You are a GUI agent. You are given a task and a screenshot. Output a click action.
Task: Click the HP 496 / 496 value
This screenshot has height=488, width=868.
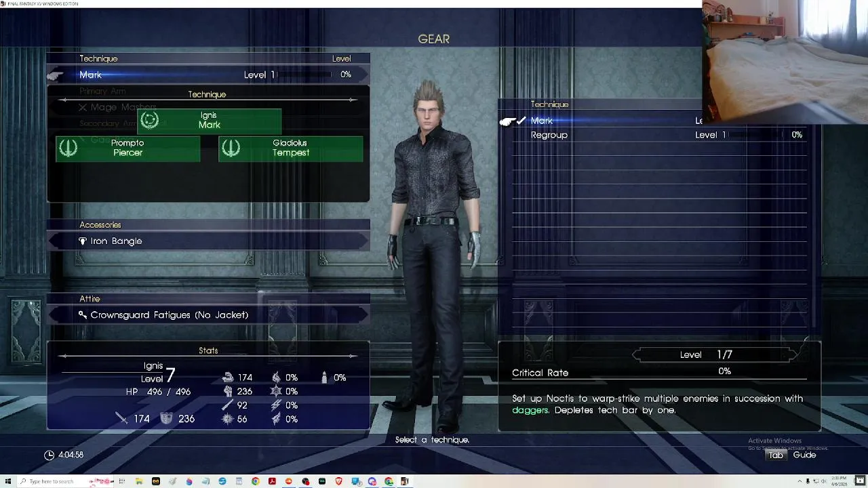tap(158, 392)
